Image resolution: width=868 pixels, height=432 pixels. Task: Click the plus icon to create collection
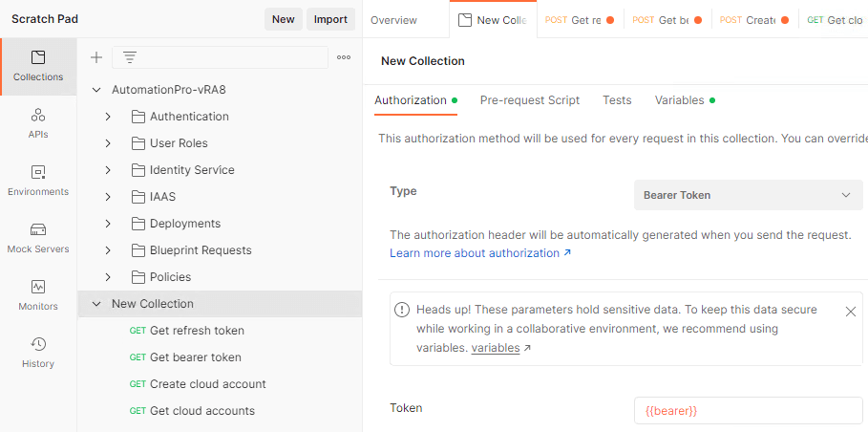click(x=96, y=57)
